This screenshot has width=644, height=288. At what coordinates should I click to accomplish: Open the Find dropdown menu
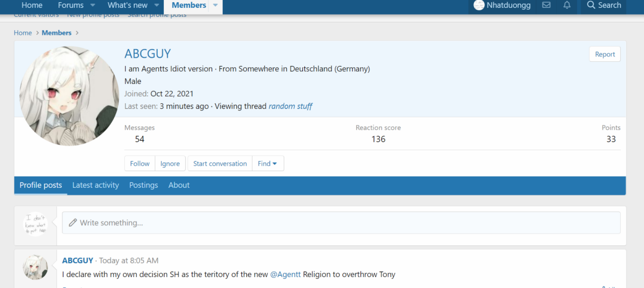pyautogui.click(x=267, y=164)
